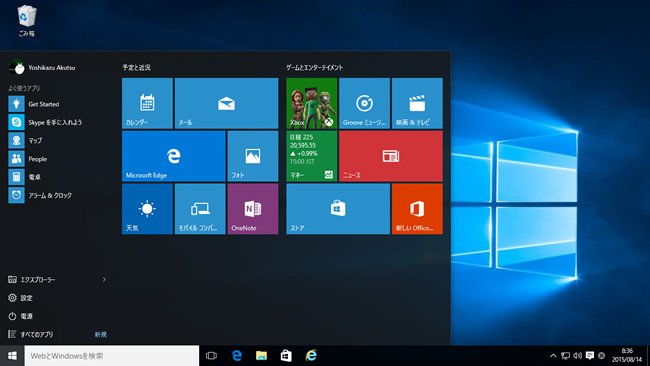The height and width of the screenshot is (366, 650).
Task: Open マップ (Maps) from the app list
Action: tap(57, 141)
